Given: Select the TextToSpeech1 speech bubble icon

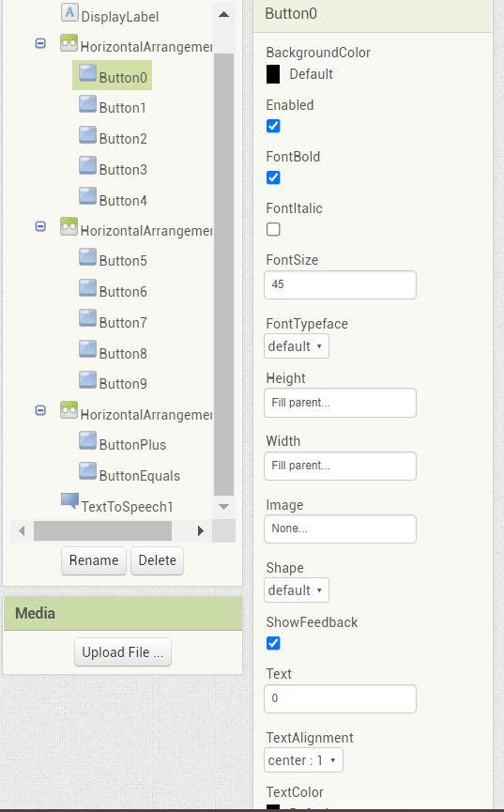Looking at the screenshot, I should tap(69, 501).
